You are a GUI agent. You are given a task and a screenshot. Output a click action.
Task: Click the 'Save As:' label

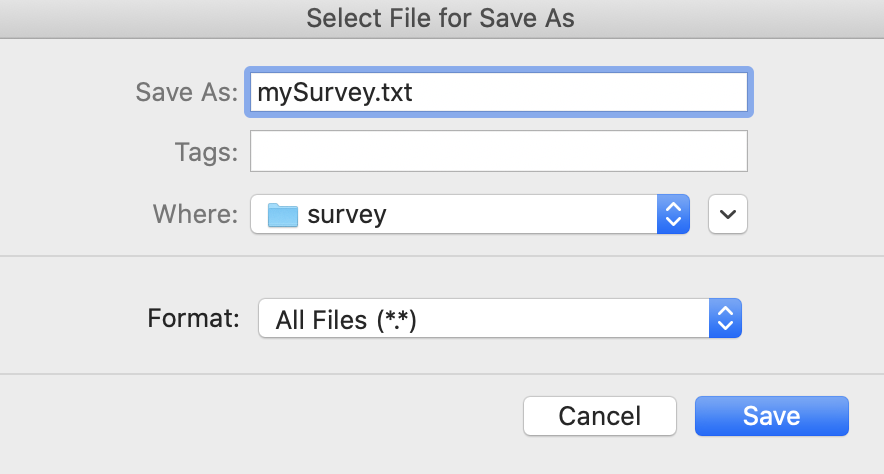coord(187,92)
